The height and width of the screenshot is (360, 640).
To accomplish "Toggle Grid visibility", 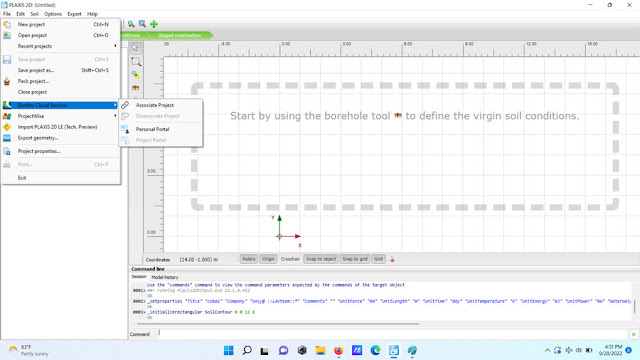I will (x=378, y=259).
